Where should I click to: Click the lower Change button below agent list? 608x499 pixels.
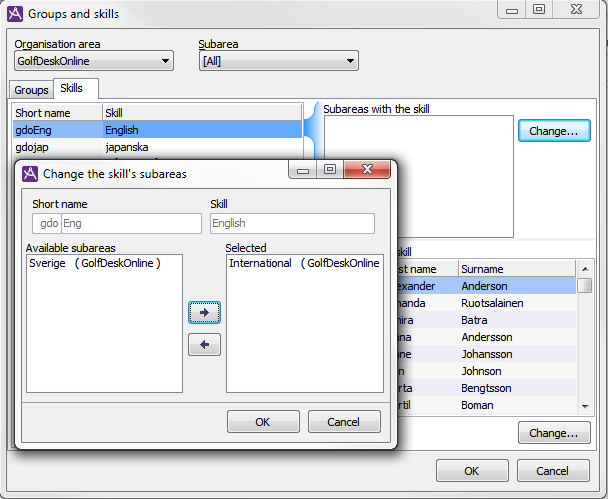(x=553, y=433)
